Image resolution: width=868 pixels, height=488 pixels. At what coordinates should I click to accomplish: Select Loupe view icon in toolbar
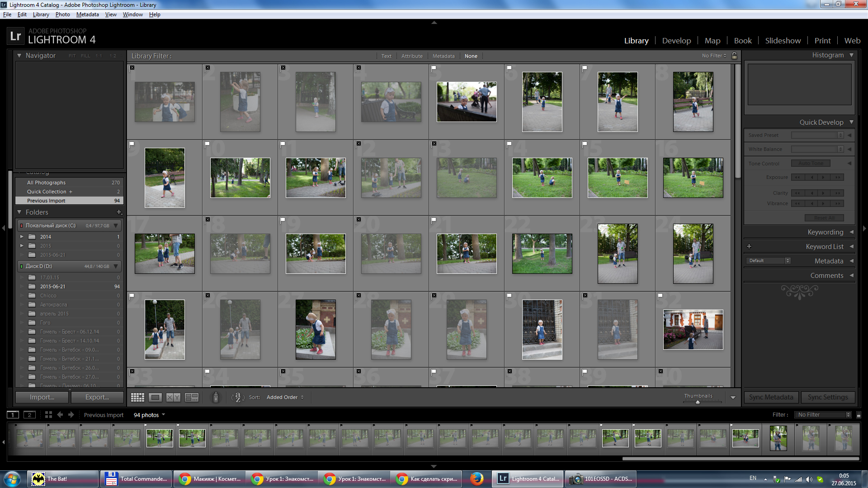155,398
